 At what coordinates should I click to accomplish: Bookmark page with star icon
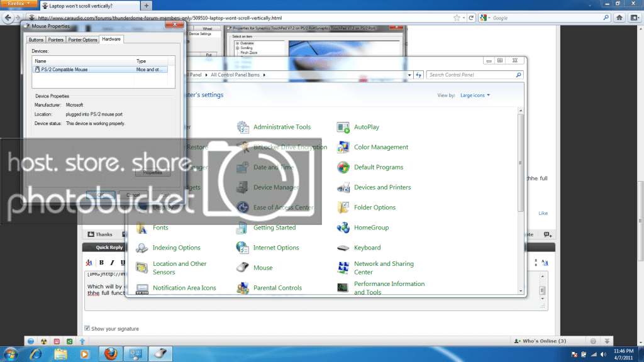click(457, 18)
